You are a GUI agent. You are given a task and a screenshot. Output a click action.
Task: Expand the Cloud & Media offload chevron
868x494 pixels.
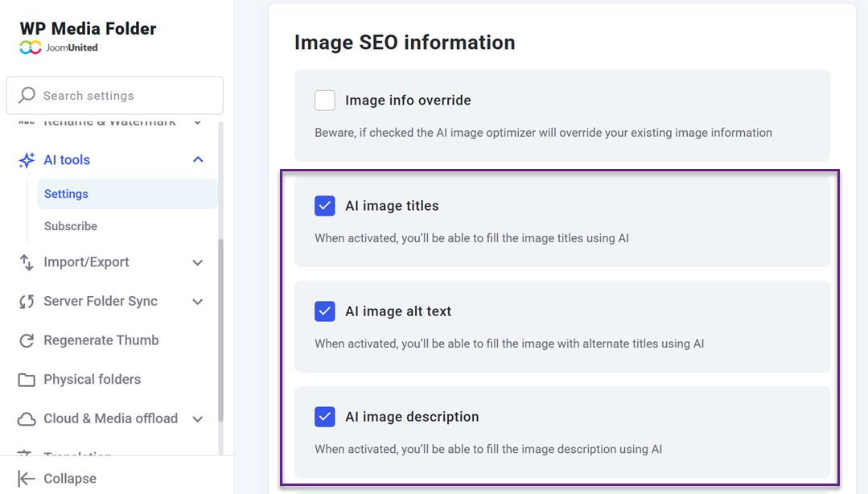tap(198, 419)
